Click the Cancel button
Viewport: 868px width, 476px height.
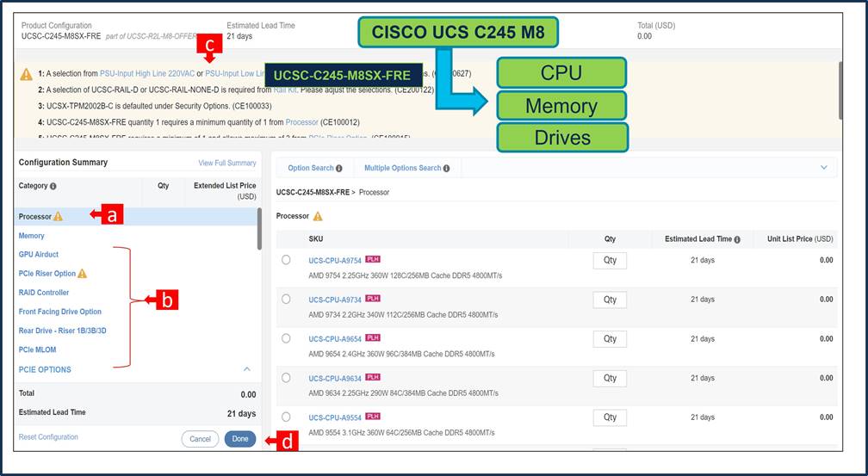point(200,439)
